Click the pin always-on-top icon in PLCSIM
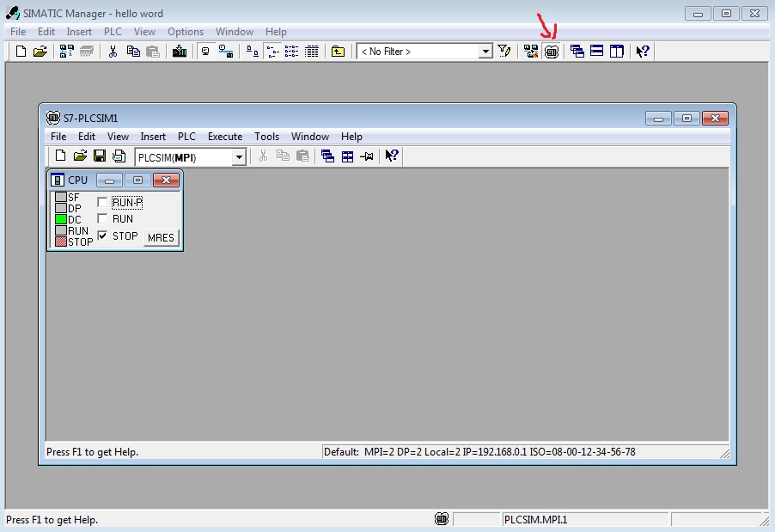This screenshot has width=775, height=532. 367,156
